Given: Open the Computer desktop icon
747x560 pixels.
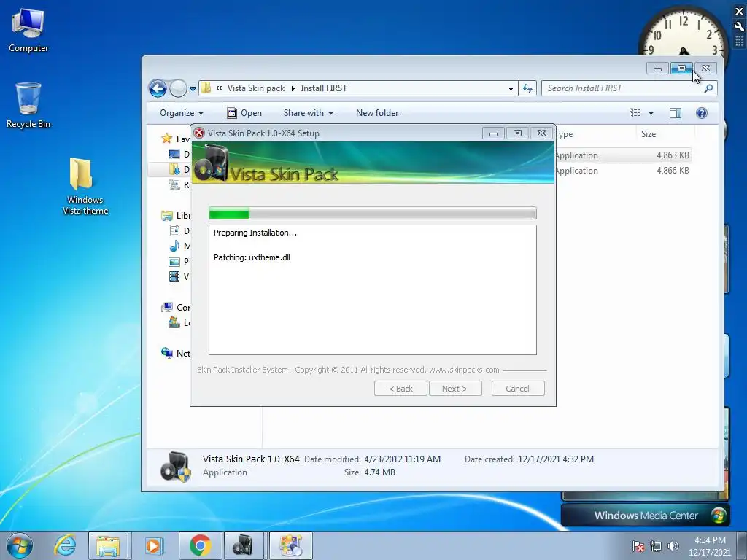Looking at the screenshot, I should point(28,30).
